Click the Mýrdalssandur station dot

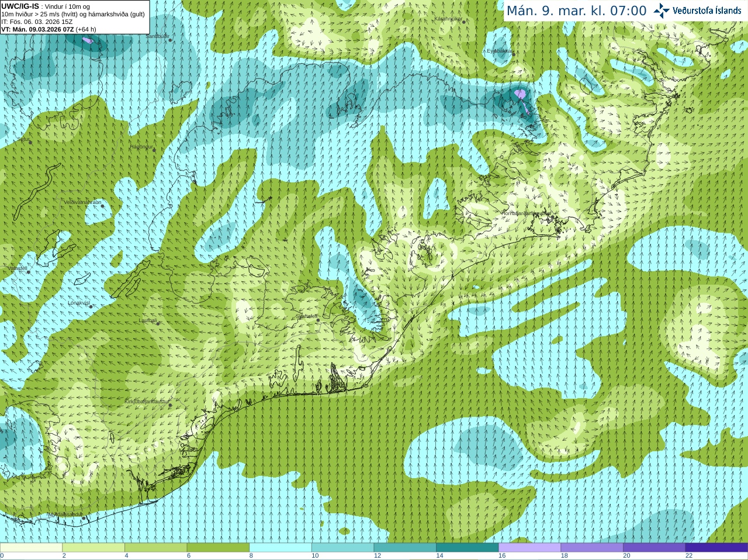(84, 518)
